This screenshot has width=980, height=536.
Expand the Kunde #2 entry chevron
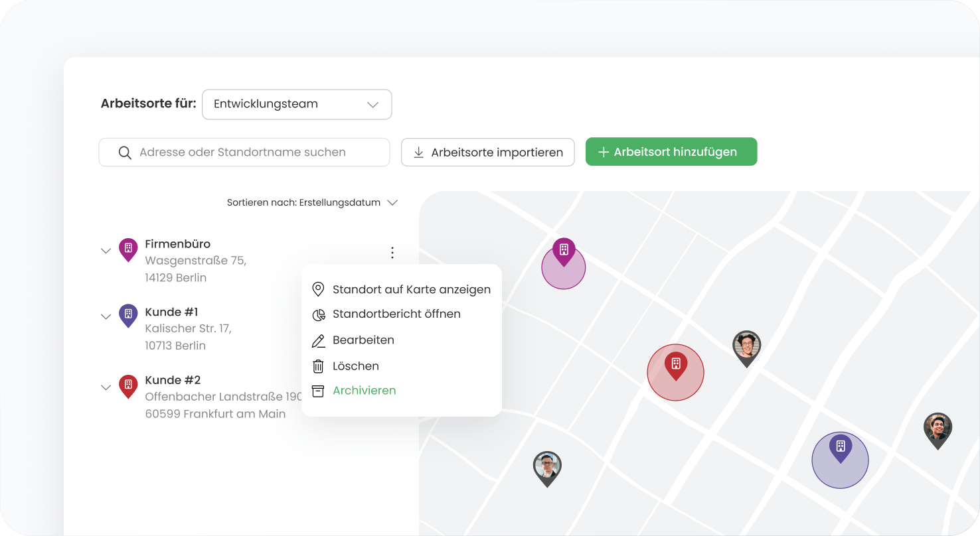(106, 387)
